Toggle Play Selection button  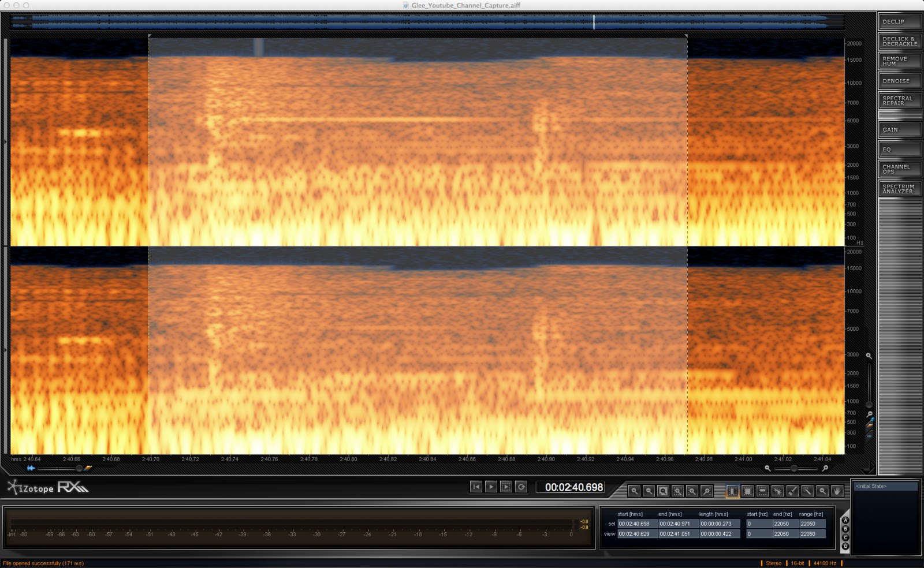pyautogui.click(x=506, y=487)
